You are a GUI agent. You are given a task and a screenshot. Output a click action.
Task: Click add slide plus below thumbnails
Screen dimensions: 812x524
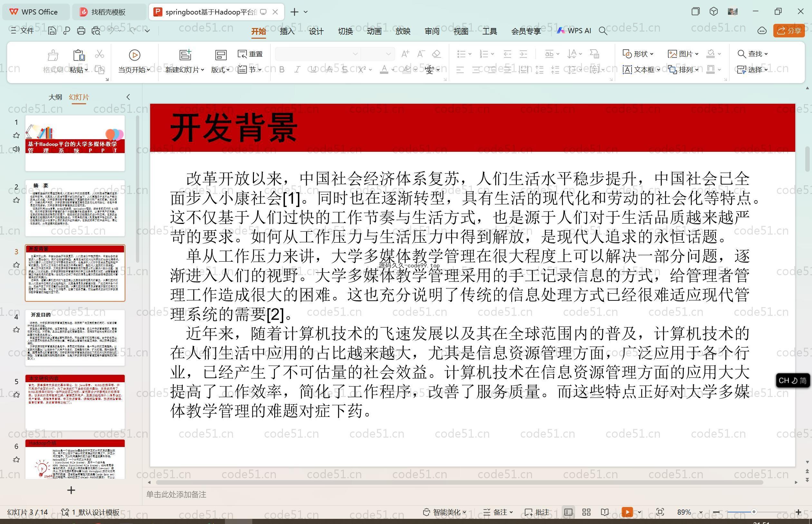point(71,490)
